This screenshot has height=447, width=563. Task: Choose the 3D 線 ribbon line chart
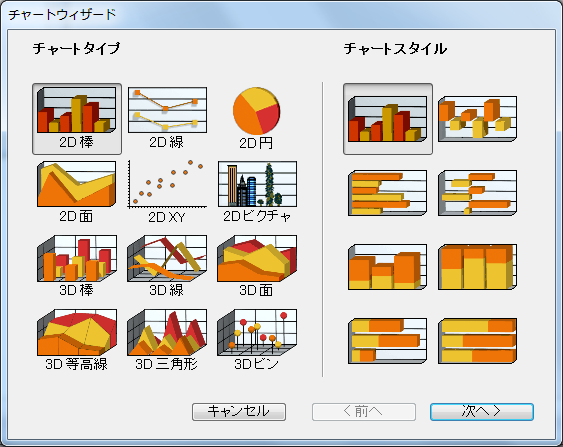(167, 266)
